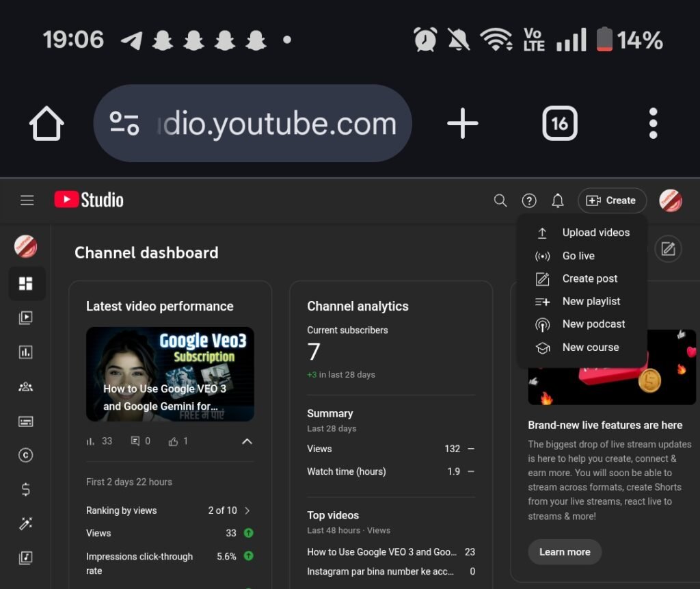Open the browser three-dot overflow menu
The width and height of the screenshot is (700, 589).
point(653,123)
